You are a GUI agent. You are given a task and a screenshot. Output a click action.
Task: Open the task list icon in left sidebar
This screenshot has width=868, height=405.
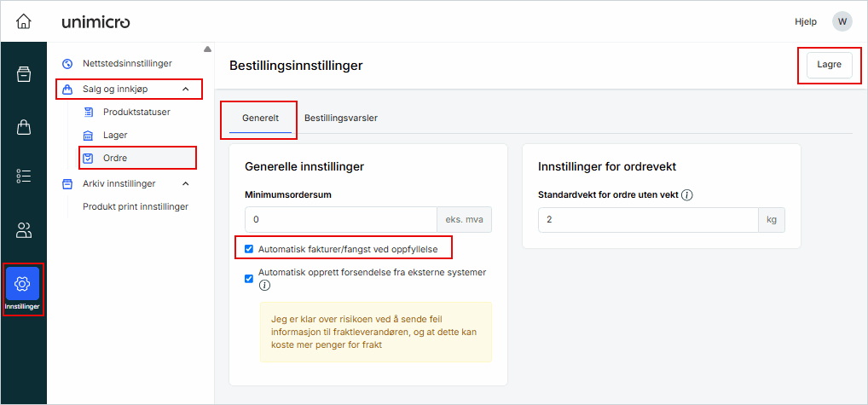[23, 176]
